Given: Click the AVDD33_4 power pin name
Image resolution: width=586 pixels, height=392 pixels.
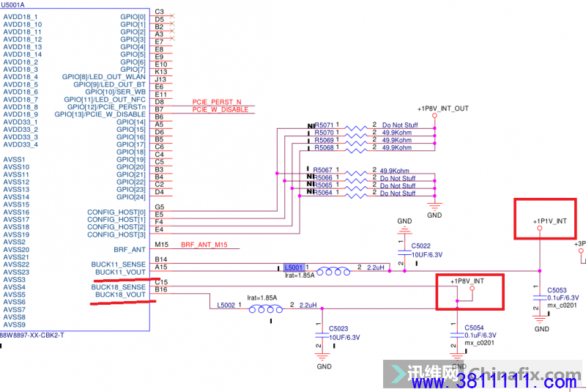Looking at the screenshot, I should [21, 144].
